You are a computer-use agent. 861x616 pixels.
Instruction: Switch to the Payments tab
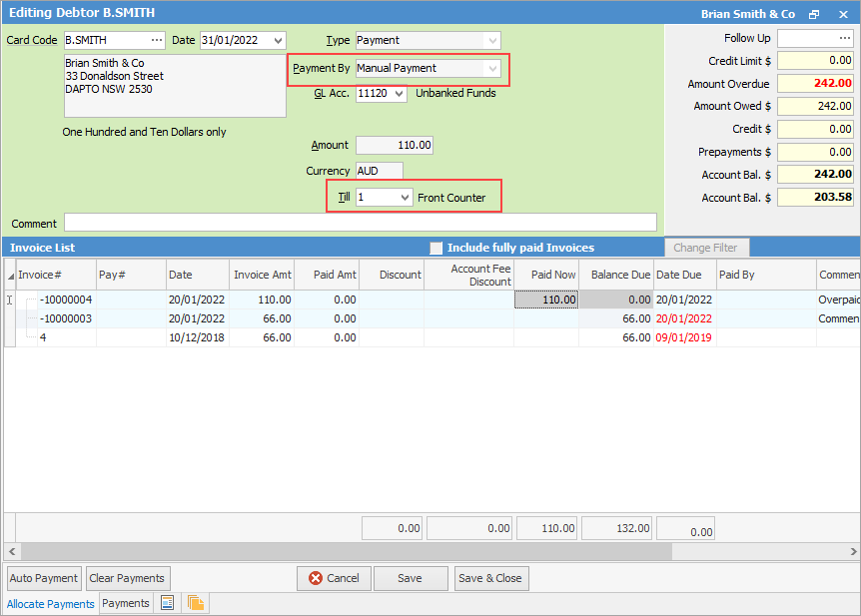coord(125,603)
